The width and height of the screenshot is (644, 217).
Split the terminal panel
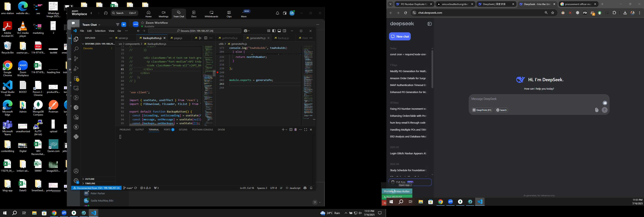tap(291, 130)
